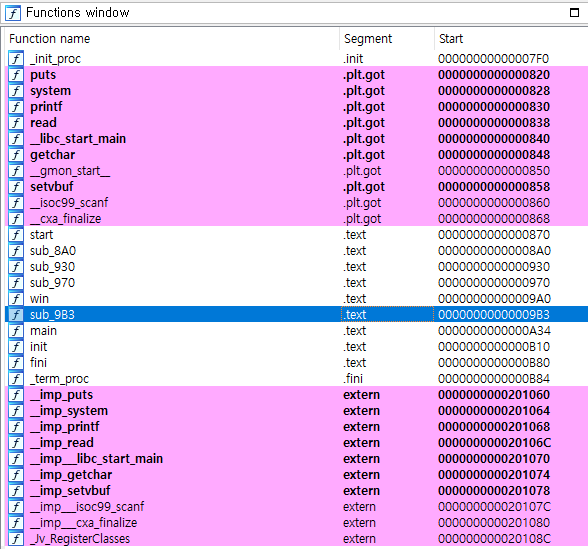Click the .fini segment cell

point(353,379)
